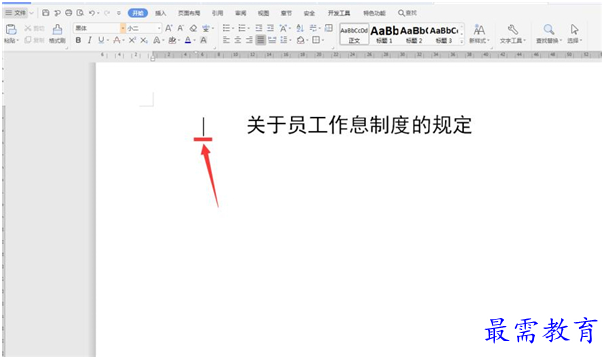The image size is (606, 362).
Task: Switch to the 安全 tab
Action: 309,13
